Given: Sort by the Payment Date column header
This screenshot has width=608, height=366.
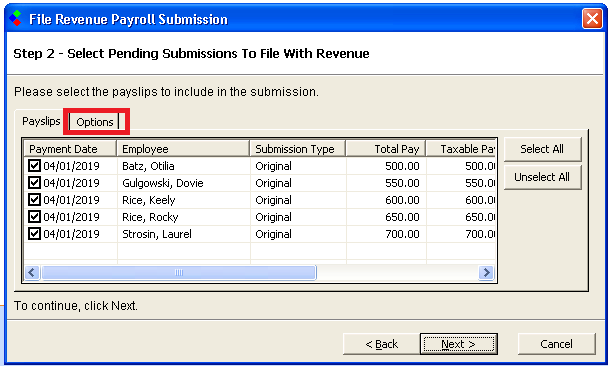Looking at the screenshot, I should 70,149.
